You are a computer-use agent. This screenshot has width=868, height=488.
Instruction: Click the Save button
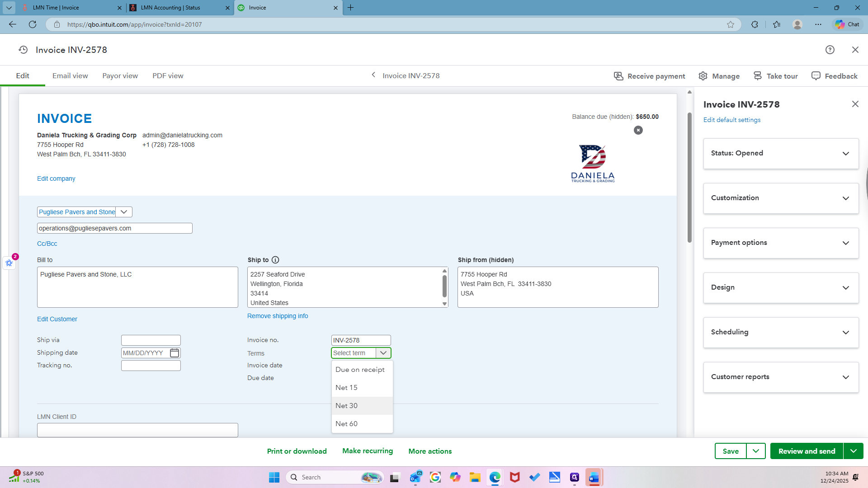(731, 451)
